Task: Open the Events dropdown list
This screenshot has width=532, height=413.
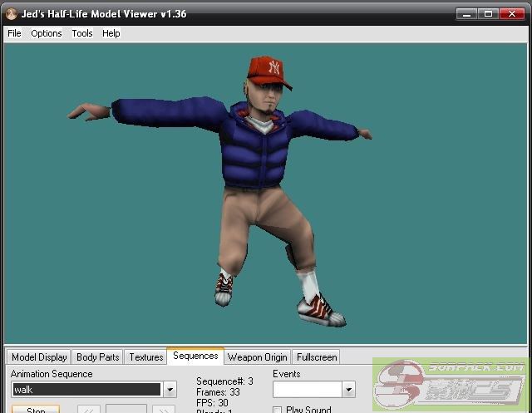Action: point(348,390)
